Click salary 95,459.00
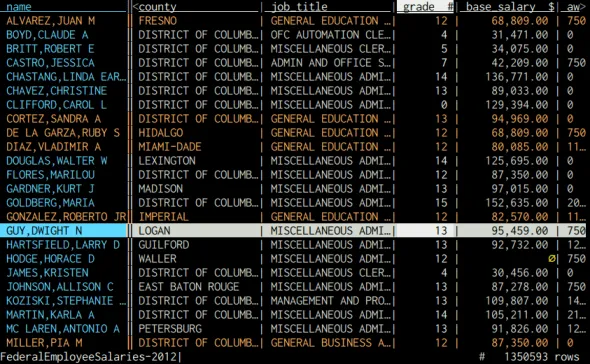Screen dimensions: 590x364 [520, 231]
